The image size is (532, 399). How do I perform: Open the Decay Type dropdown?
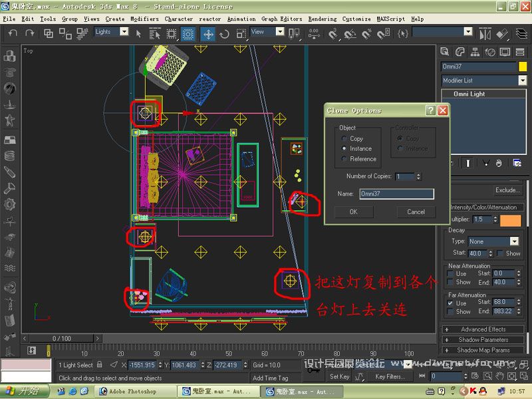pos(514,241)
